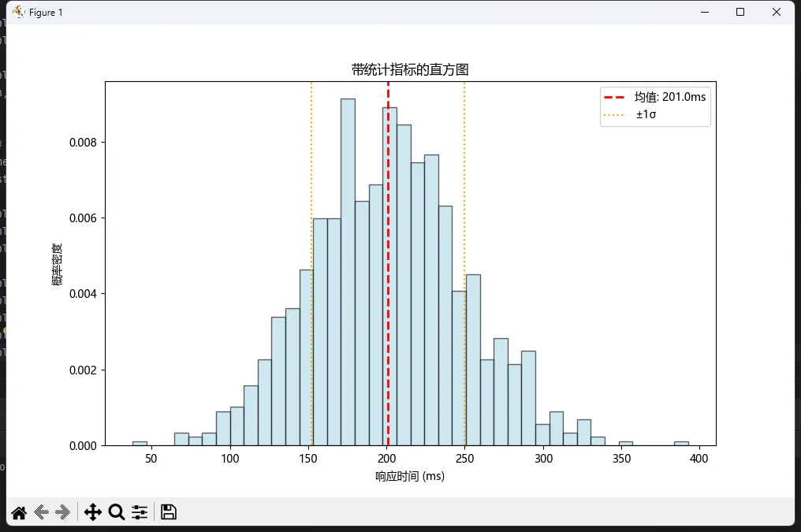Click the ±1σ legend entry
This screenshot has height=532, width=801.
tap(648, 115)
